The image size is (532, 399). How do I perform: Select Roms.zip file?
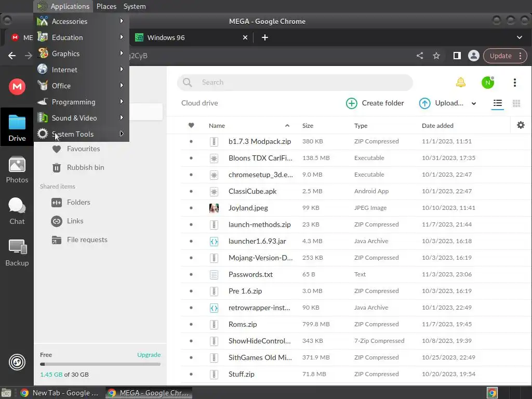click(x=355, y=324)
